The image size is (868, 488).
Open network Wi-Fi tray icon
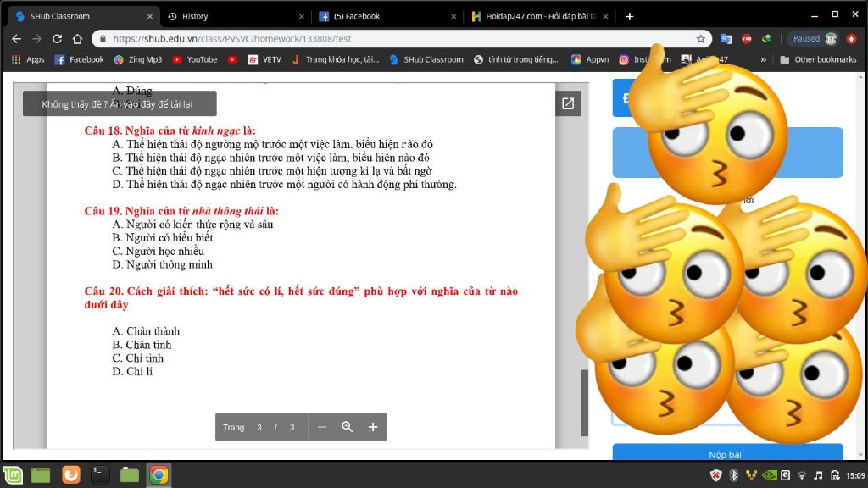[x=802, y=475]
